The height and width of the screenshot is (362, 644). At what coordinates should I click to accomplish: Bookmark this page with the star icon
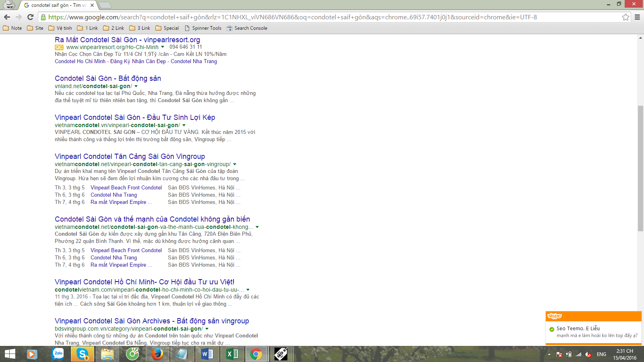625,17
